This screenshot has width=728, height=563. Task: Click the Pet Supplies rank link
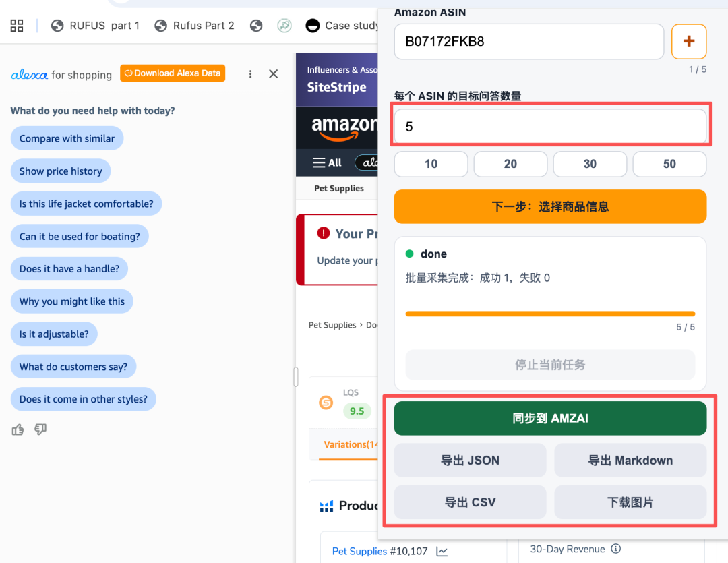click(x=359, y=552)
